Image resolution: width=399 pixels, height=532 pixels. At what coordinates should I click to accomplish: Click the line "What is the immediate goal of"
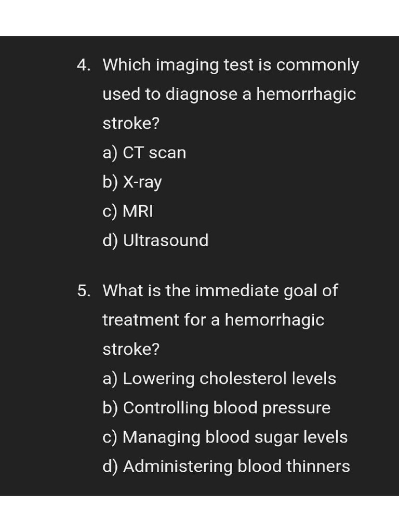point(220,291)
